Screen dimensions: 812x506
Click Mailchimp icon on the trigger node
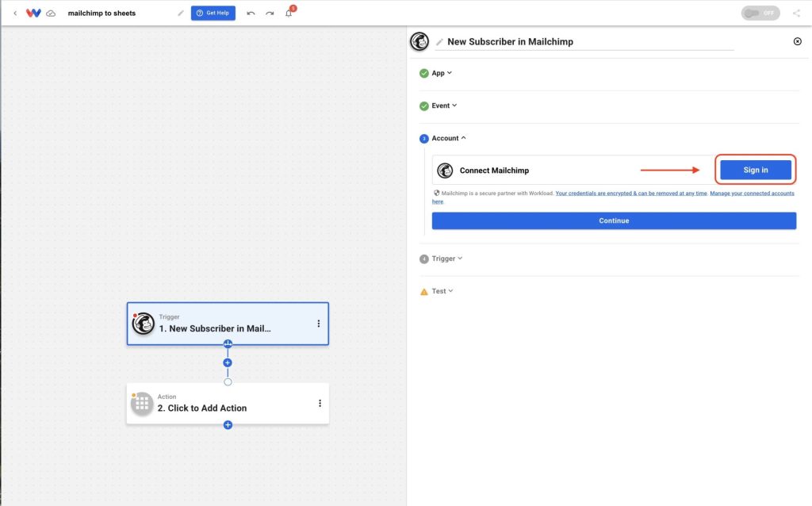144,324
